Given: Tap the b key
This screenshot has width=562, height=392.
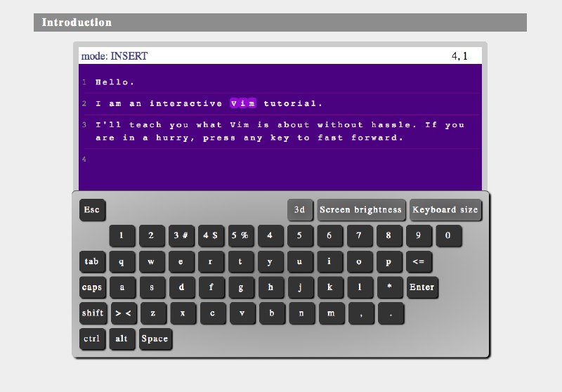Looking at the screenshot, I should (273, 313).
